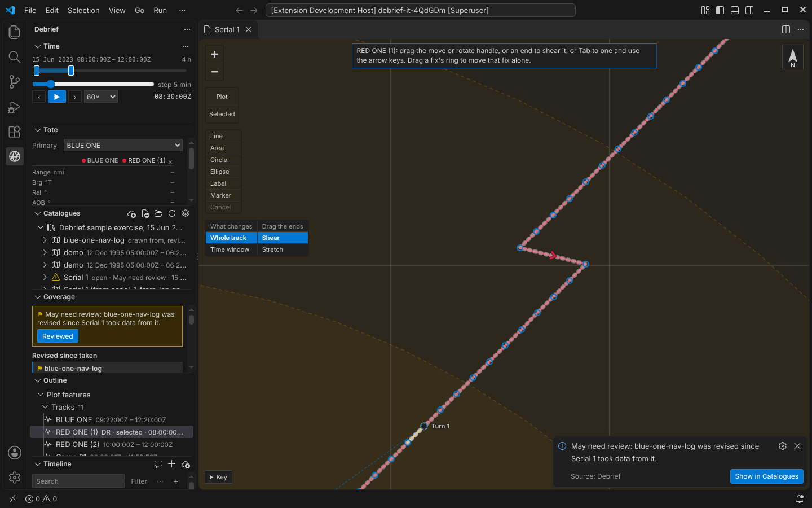Click the comment icon in the Timeline header
This screenshot has height=508, width=812.
coord(158,464)
